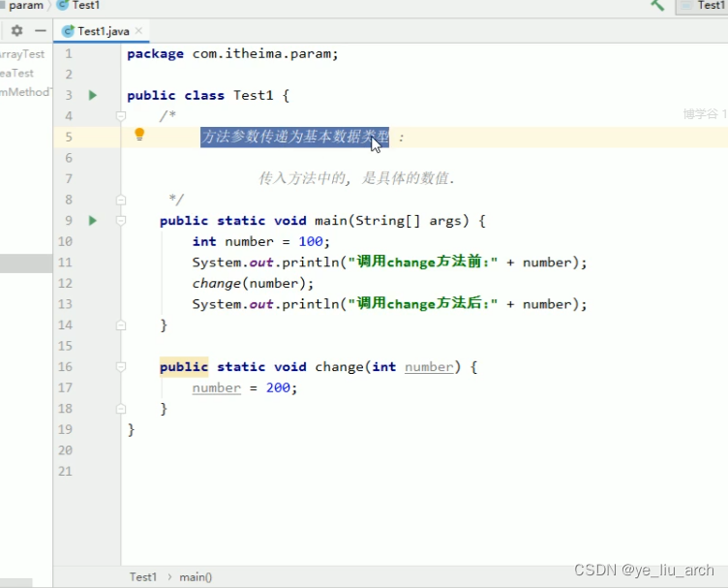Collapse the change method fold at line 16
Viewport: 728px width, 588px height.
click(x=121, y=366)
